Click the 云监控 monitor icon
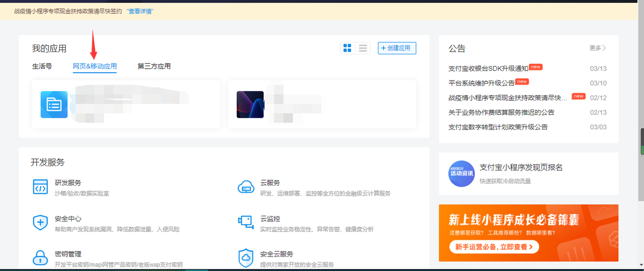This screenshot has height=271, width=644. click(x=246, y=222)
